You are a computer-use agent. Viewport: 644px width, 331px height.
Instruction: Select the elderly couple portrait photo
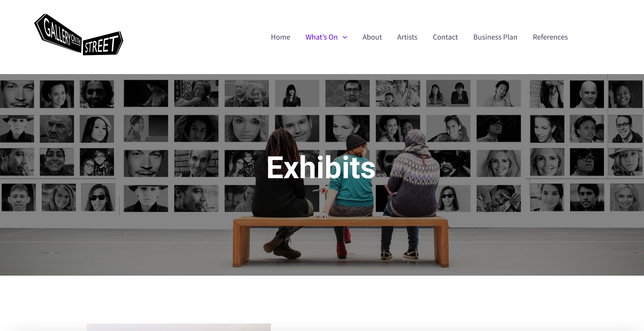click(247, 93)
